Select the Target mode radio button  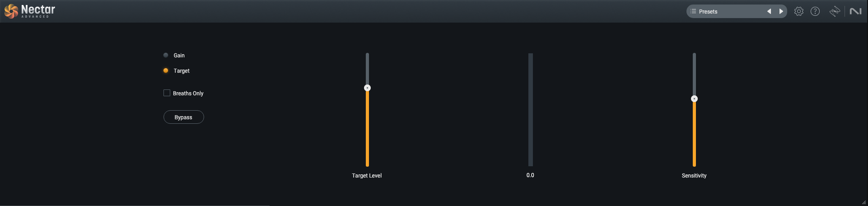click(x=166, y=70)
